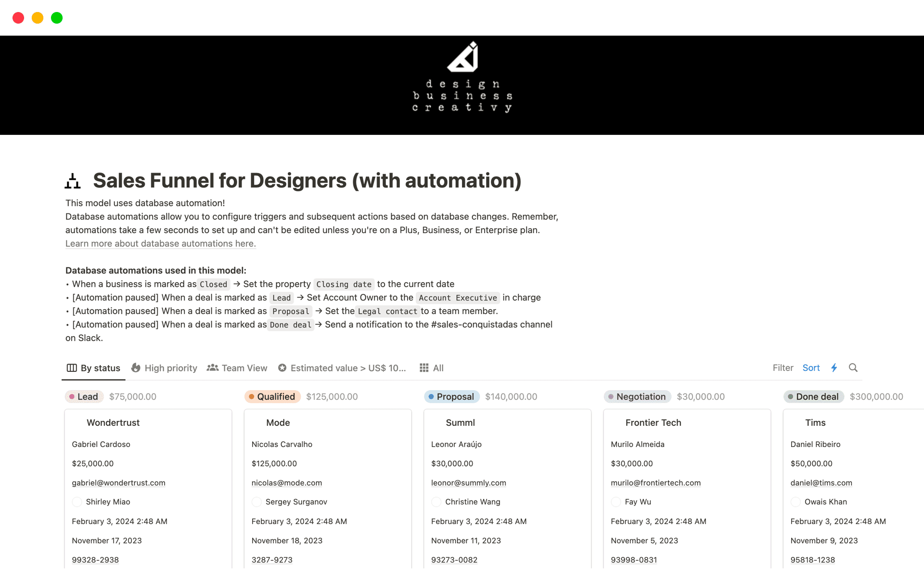Switch to the Team View tab

coord(237,368)
